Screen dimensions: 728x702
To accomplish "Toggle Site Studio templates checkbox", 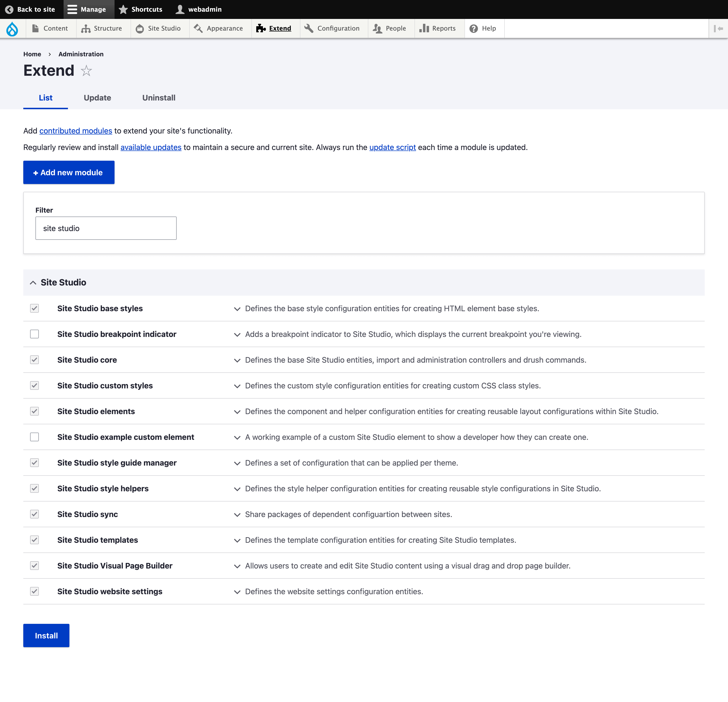I will (x=34, y=540).
